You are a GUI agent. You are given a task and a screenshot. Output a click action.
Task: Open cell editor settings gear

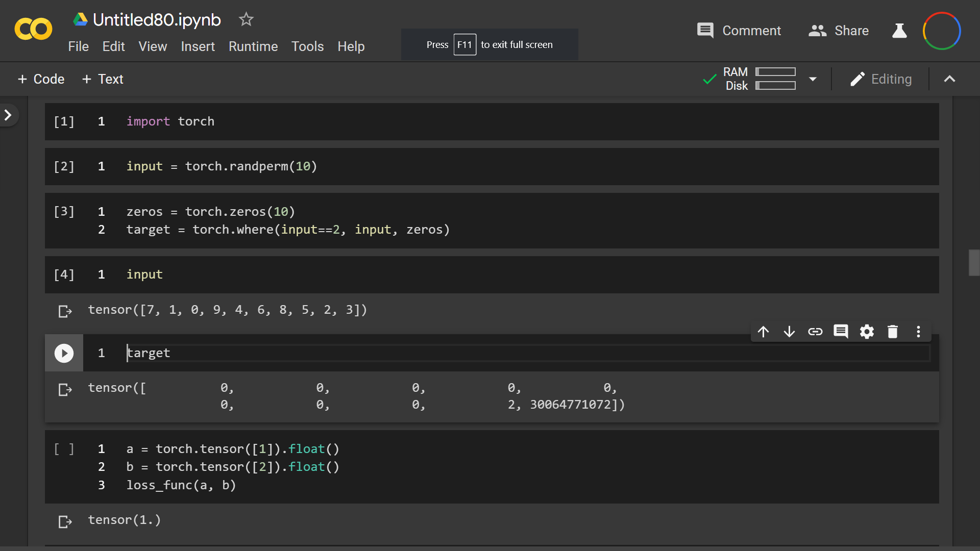(x=867, y=332)
